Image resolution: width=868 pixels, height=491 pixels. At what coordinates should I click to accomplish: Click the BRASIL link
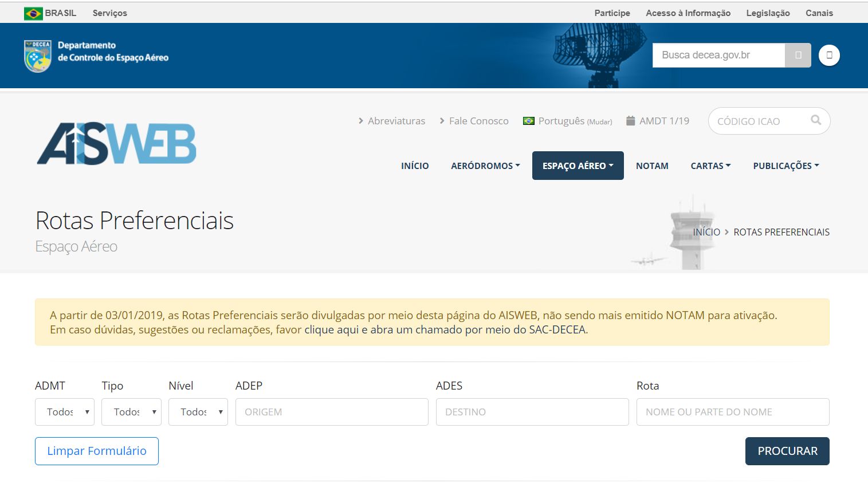(60, 13)
